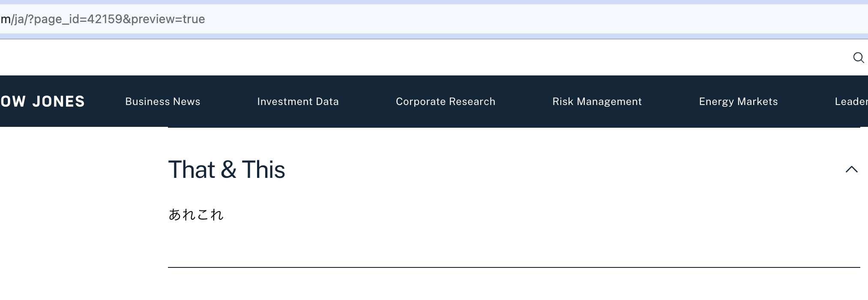Collapse the That & This section chevron

point(851,169)
